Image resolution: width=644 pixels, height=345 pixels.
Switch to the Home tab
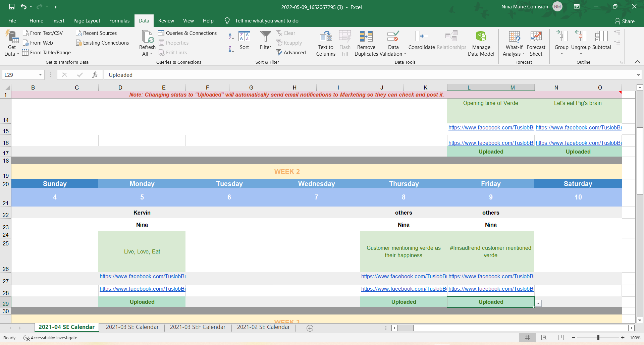[x=36, y=21]
